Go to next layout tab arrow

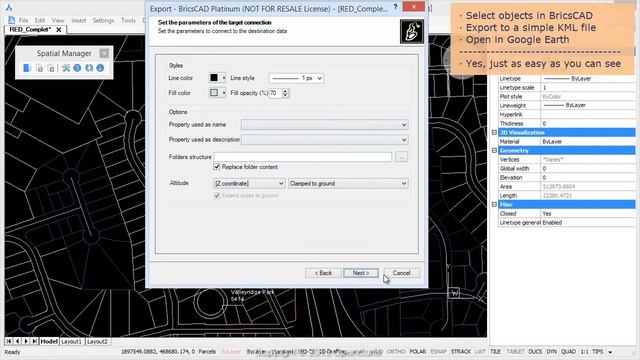26,341
